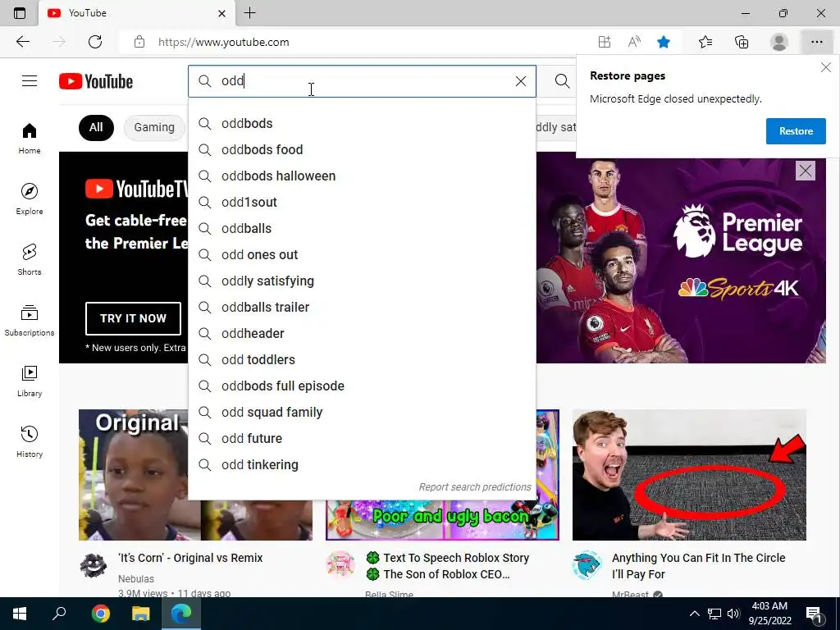This screenshot has width=840, height=630.
Task: Open the volume speaker tray icon
Action: 733,614
